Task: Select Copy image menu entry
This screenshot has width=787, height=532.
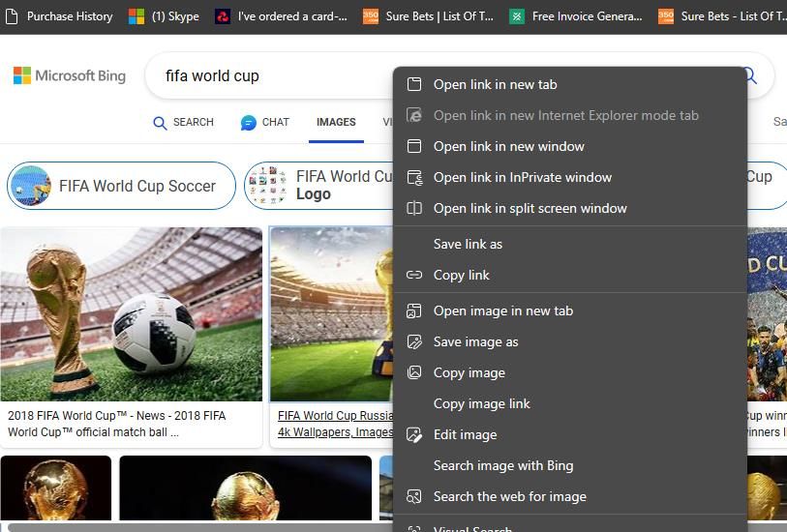Action: tap(570, 372)
